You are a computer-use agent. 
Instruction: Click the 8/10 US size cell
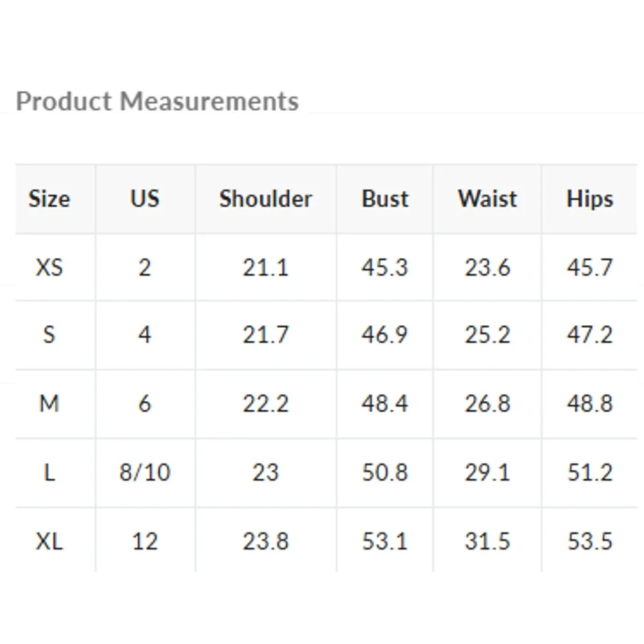point(144,472)
